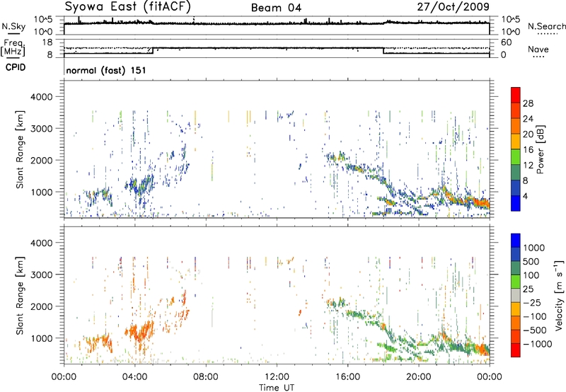566x392 pixels.
Task: Select the '-25' velocity colorbar value
Action: tap(533, 302)
